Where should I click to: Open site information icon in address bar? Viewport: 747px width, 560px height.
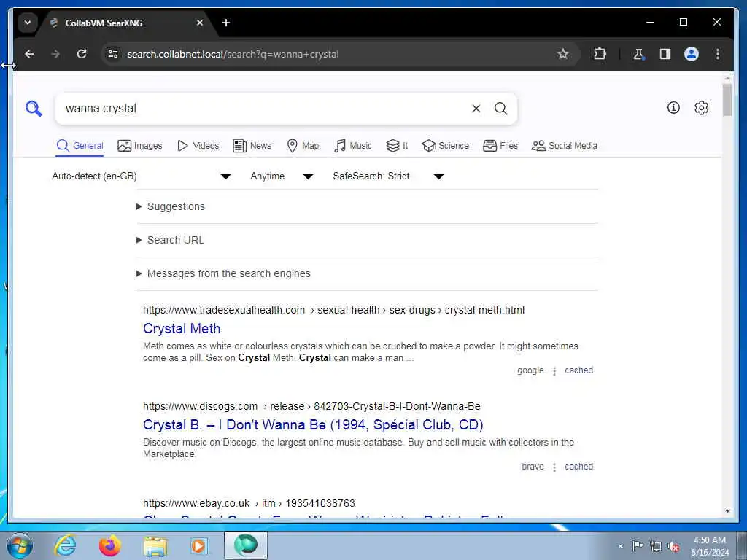coord(113,54)
